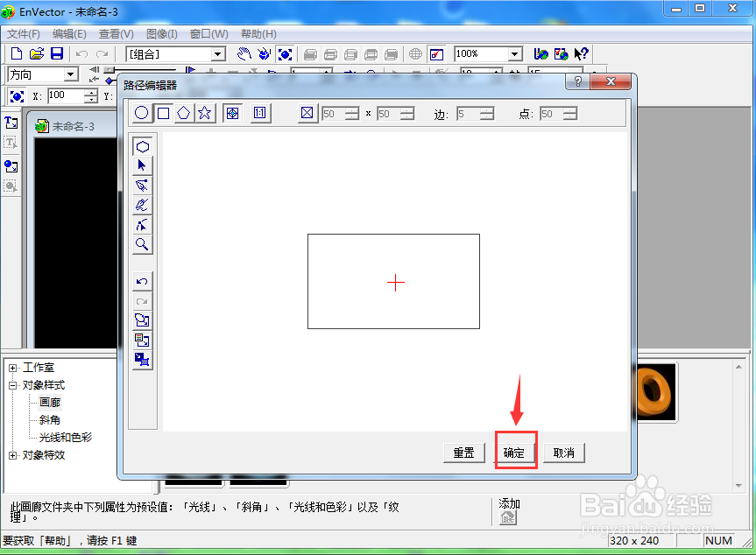Select the circle shape in path editor

142,113
